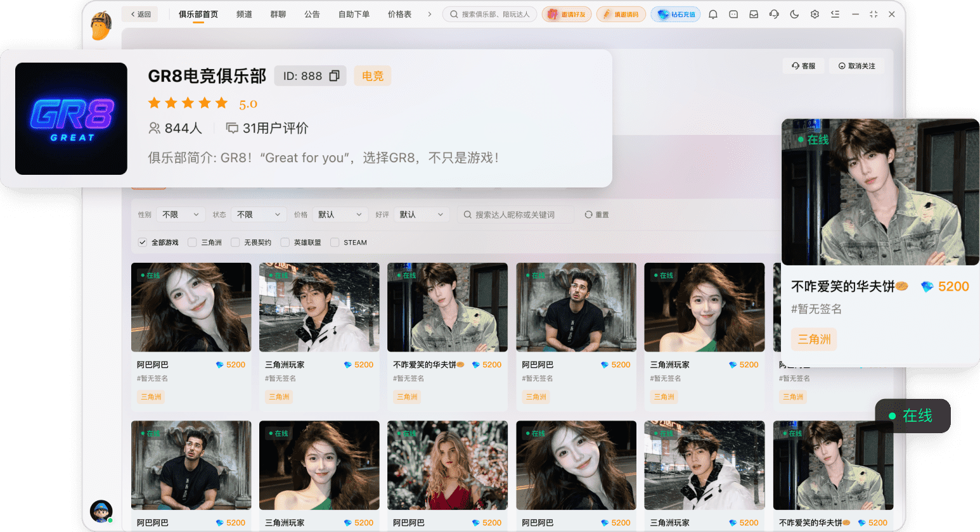Screen dimensions: 980x532
Task: Close the window
Action: coord(892,14)
